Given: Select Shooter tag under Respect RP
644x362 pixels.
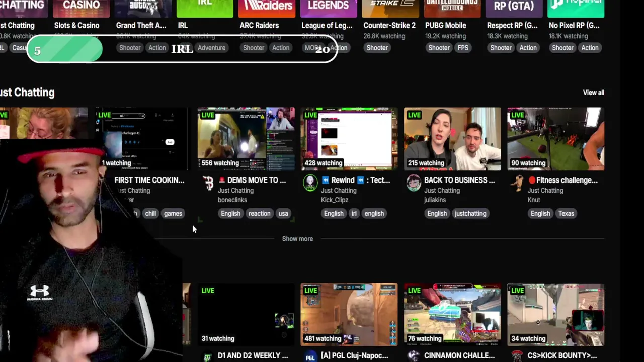Looking at the screenshot, I should (x=501, y=48).
